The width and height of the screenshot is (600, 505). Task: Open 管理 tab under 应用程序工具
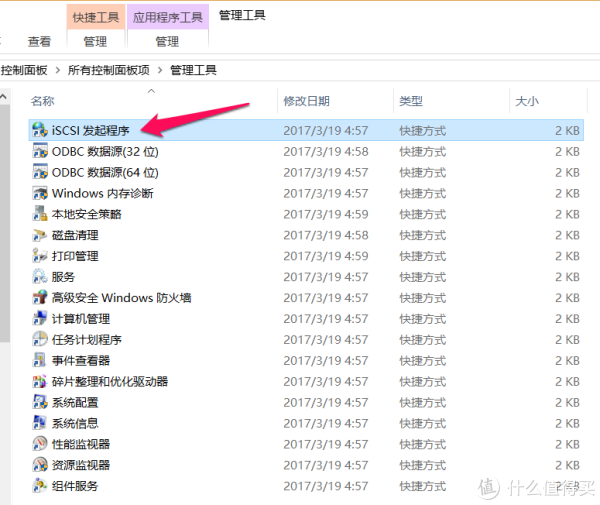pos(167,42)
